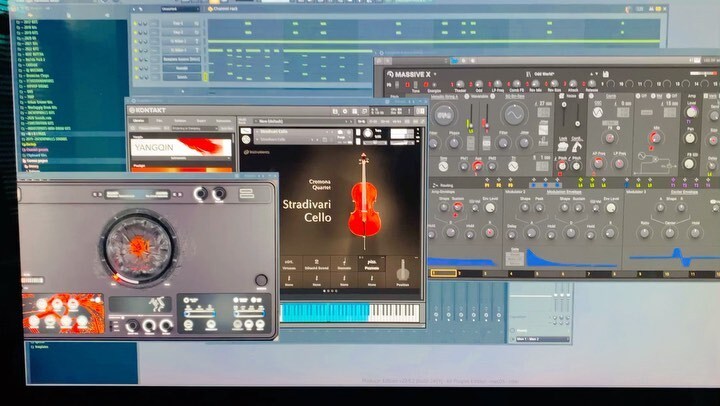Click the Channel rack title in FL Studio

point(225,9)
